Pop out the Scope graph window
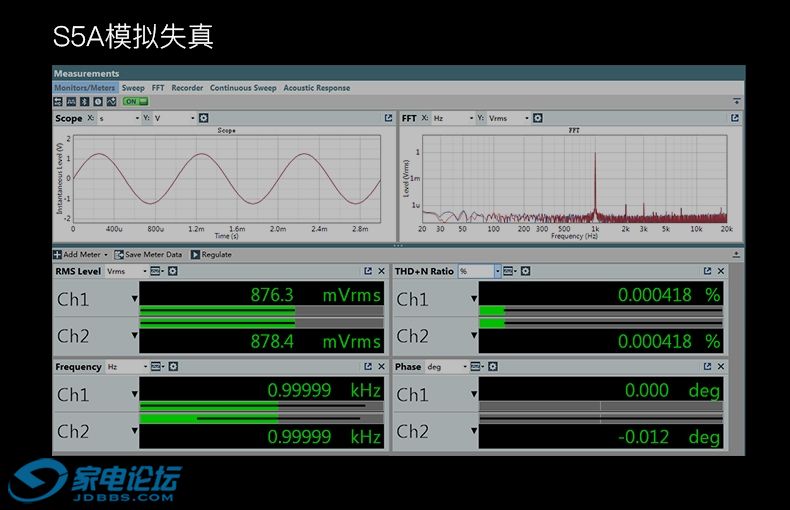Viewport: 790px width, 510px height. pos(387,118)
